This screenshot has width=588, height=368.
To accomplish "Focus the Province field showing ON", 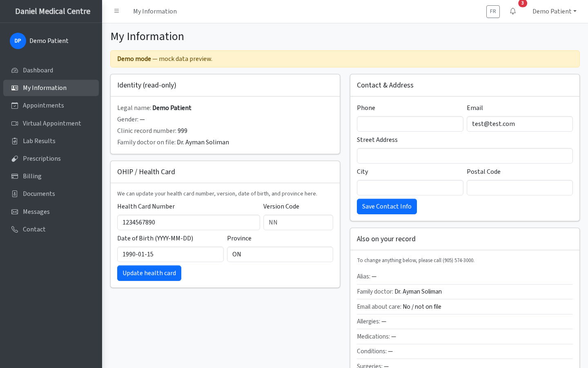I will click(280, 254).
